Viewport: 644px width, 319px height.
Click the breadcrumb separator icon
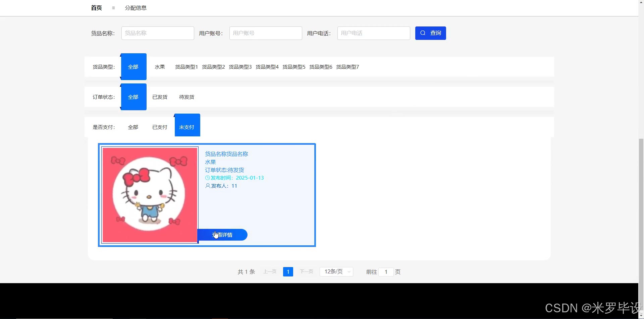point(113,8)
